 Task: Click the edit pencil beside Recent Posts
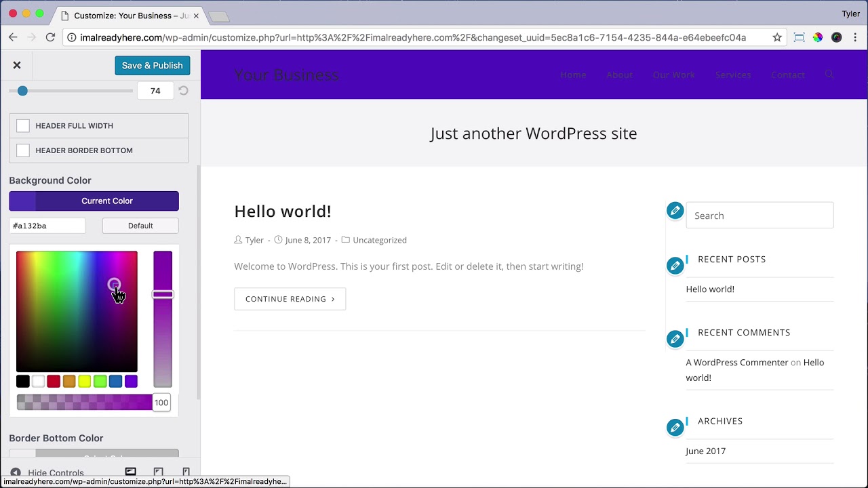click(675, 266)
